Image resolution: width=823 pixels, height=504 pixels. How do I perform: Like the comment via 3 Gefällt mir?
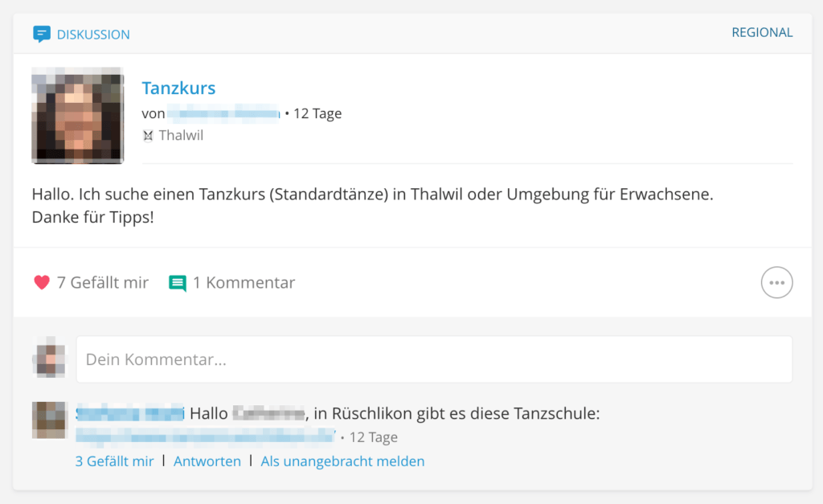(114, 461)
